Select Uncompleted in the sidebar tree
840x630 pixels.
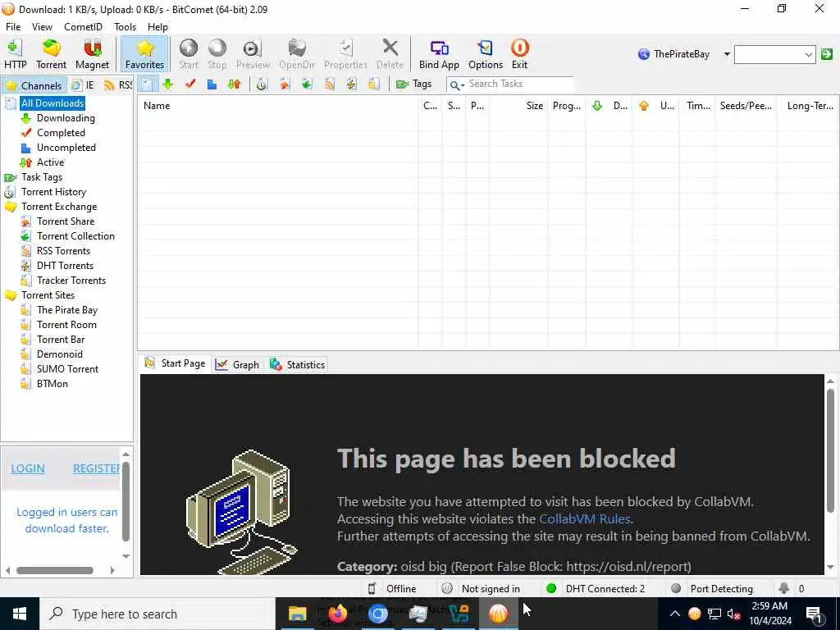(x=66, y=148)
